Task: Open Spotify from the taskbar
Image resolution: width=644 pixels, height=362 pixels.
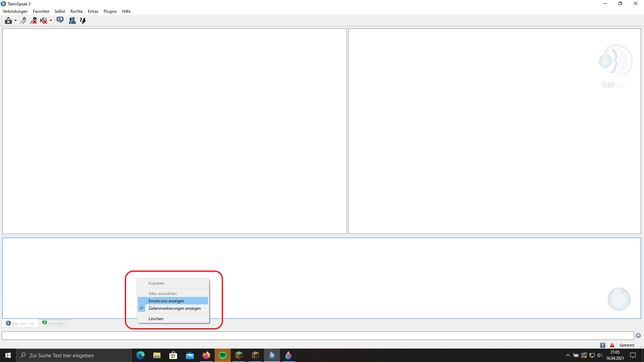Action: [223, 355]
